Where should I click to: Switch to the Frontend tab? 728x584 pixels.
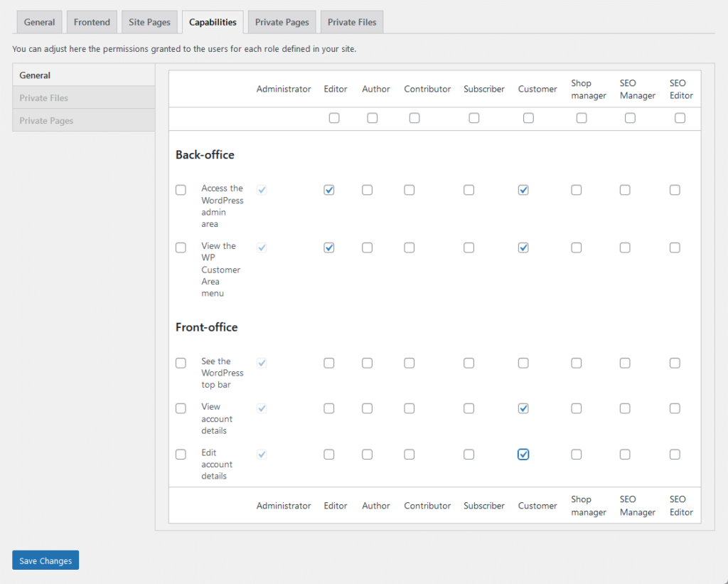(92, 22)
